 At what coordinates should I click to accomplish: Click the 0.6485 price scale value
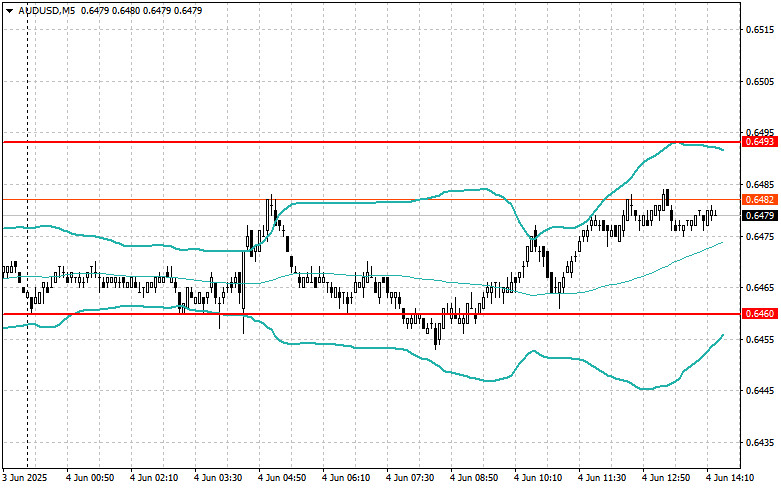[760, 185]
